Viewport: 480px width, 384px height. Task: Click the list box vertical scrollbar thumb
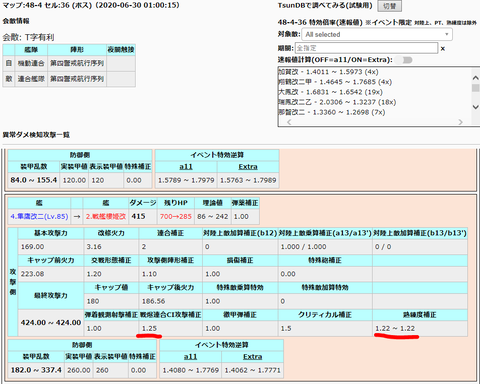click(476, 88)
